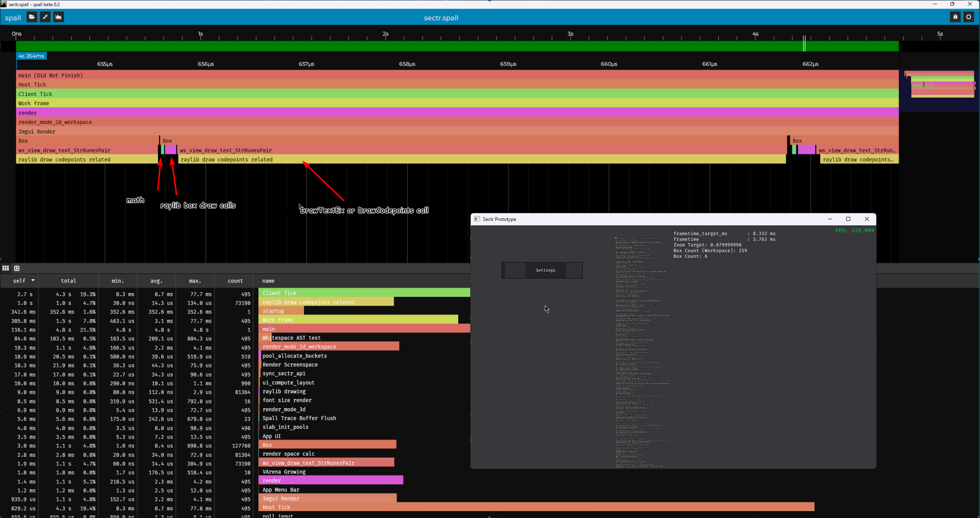Open a trace file with the folder icon
The image size is (980, 518).
click(x=31, y=17)
